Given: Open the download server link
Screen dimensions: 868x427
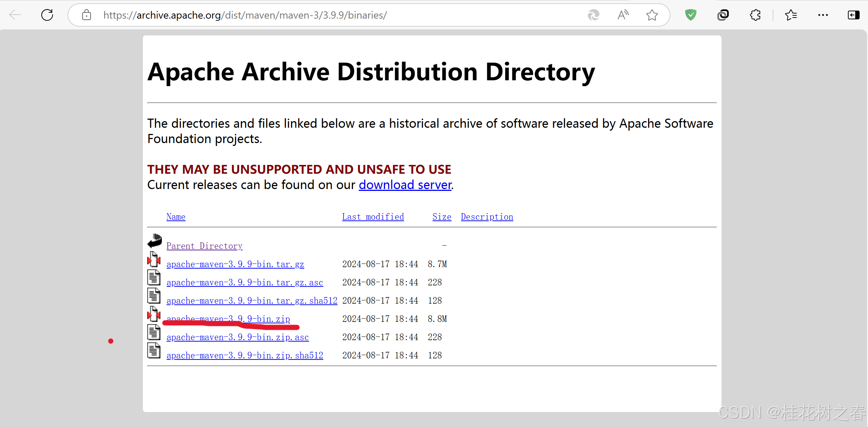Looking at the screenshot, I should 405,185.
